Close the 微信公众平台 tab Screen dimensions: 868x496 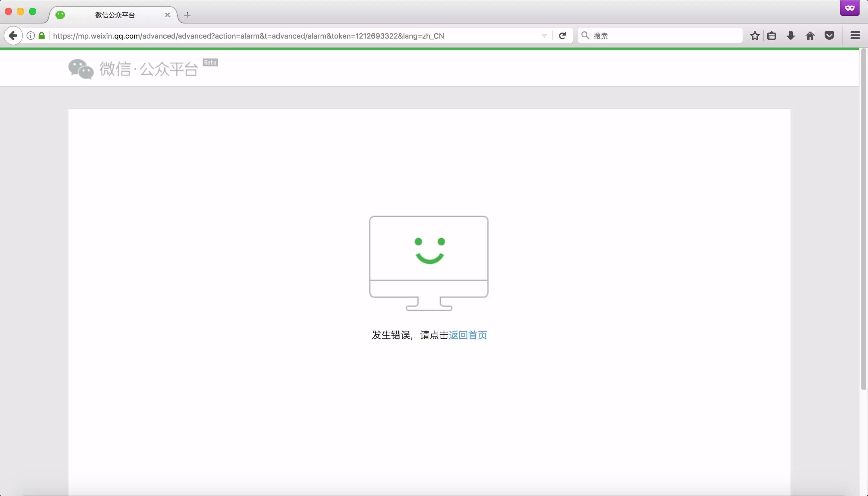click(x=167, y=15)
